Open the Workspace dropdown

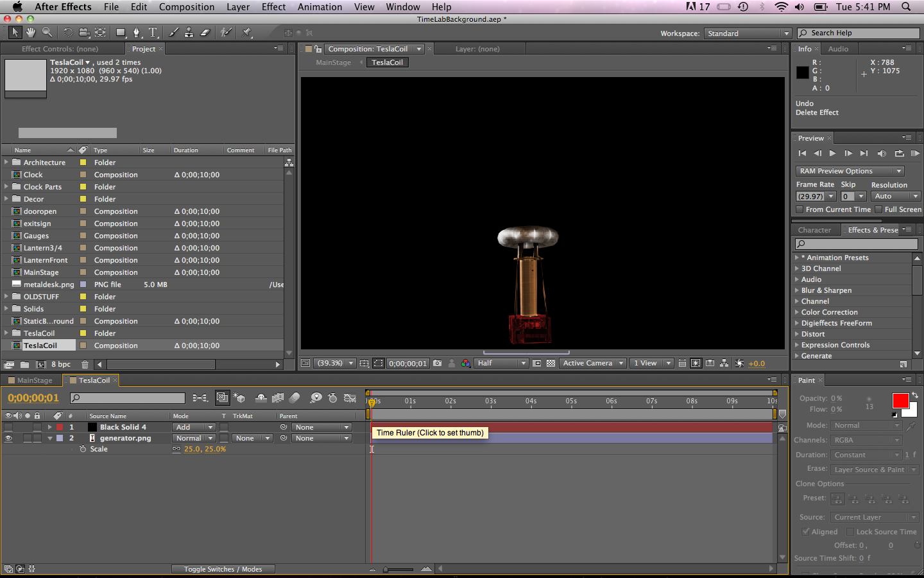click(x=748, y=33)
